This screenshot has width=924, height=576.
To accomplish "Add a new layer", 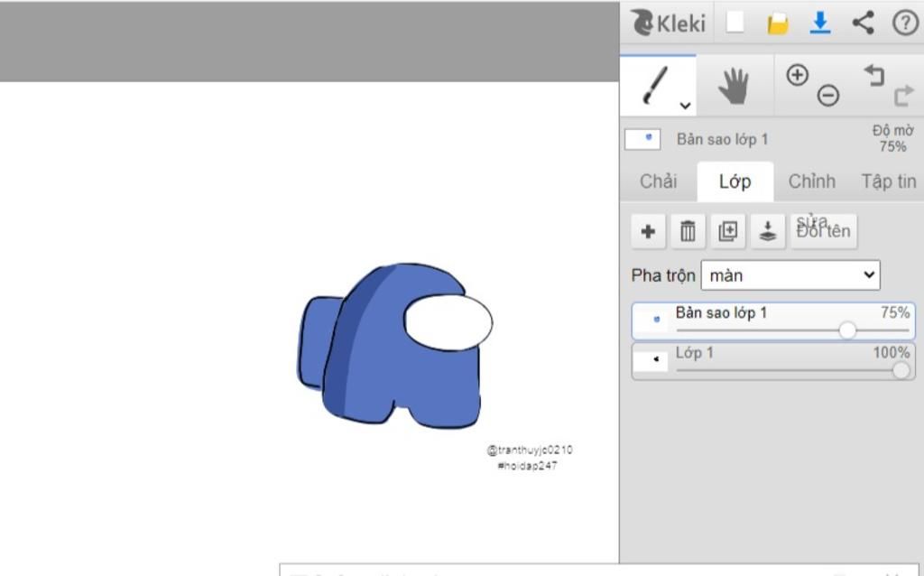I will click(x=648, y=231).
